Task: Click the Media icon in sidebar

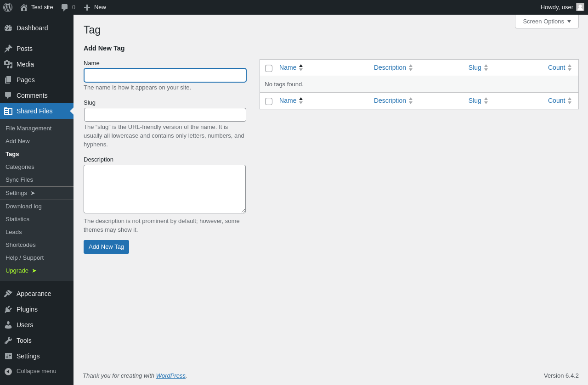Action: [8, 64]
